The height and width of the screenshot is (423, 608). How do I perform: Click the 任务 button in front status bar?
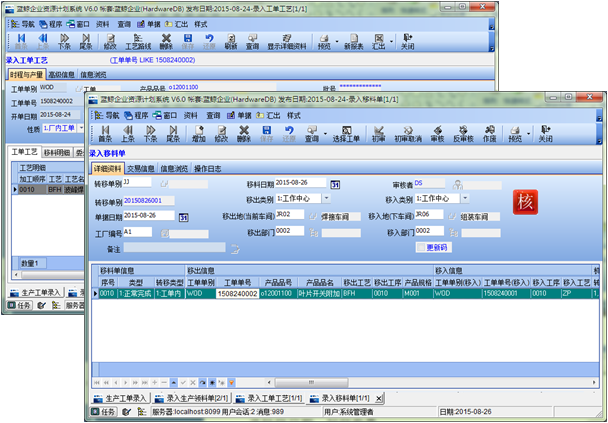click(x=103, y=412)
